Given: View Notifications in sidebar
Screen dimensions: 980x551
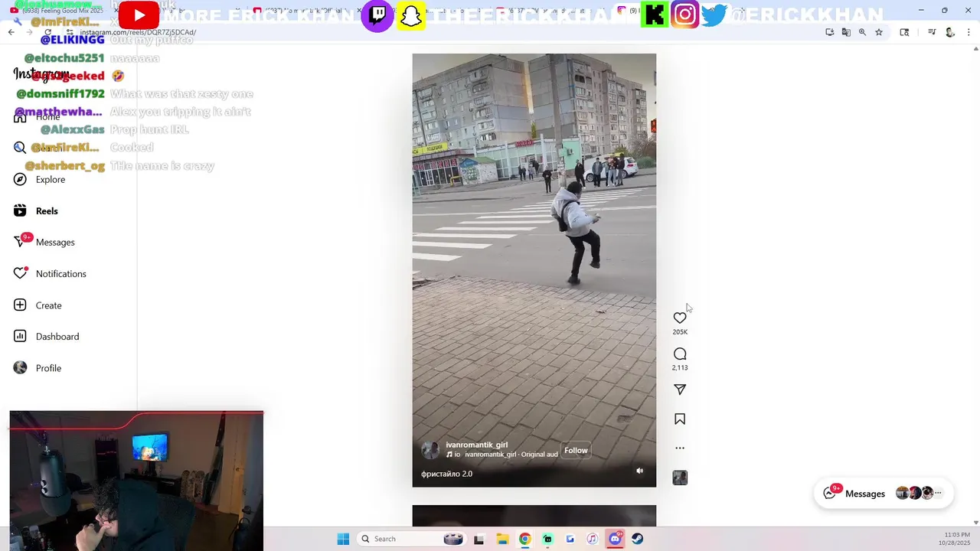Looking at the screenshot, I should point(51,273).
